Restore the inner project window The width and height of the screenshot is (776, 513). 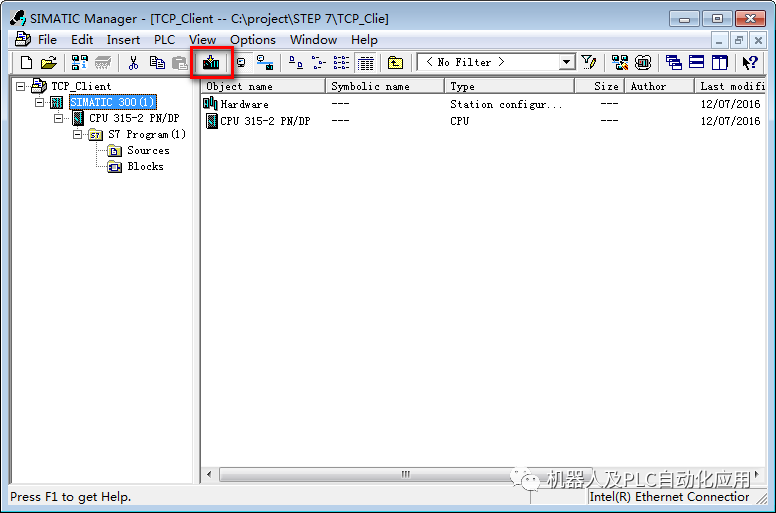[x=739, y=40]
